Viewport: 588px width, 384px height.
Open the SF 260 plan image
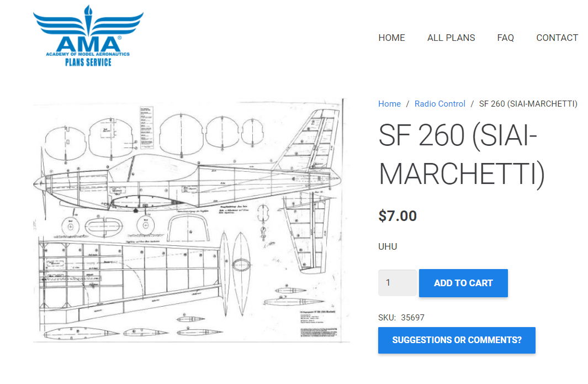[x=190, y=221]
